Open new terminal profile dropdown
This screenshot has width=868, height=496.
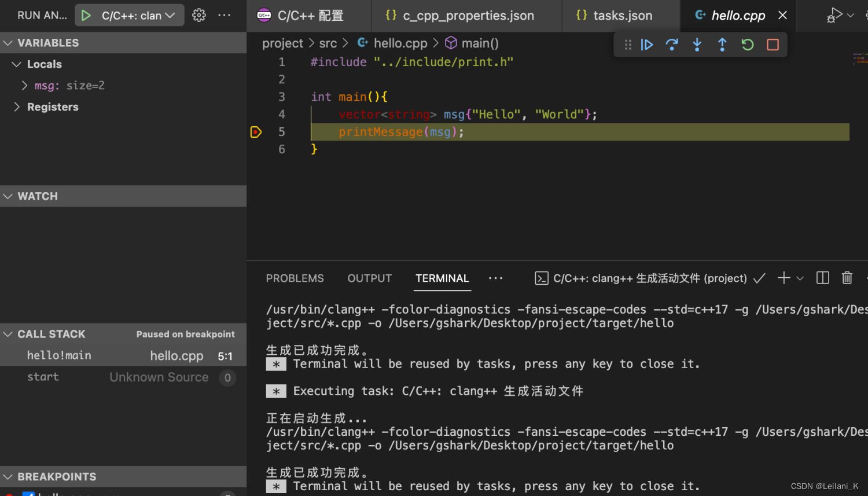[x=800, y=278]
